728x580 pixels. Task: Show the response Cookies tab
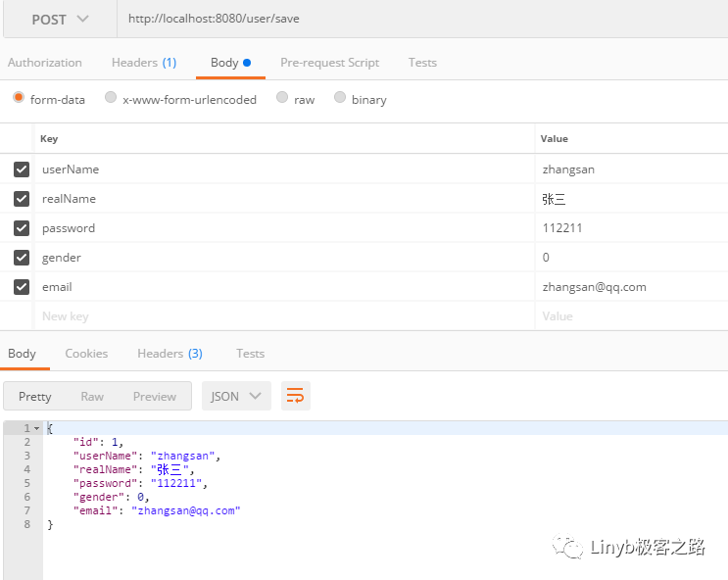pos(86,354)
